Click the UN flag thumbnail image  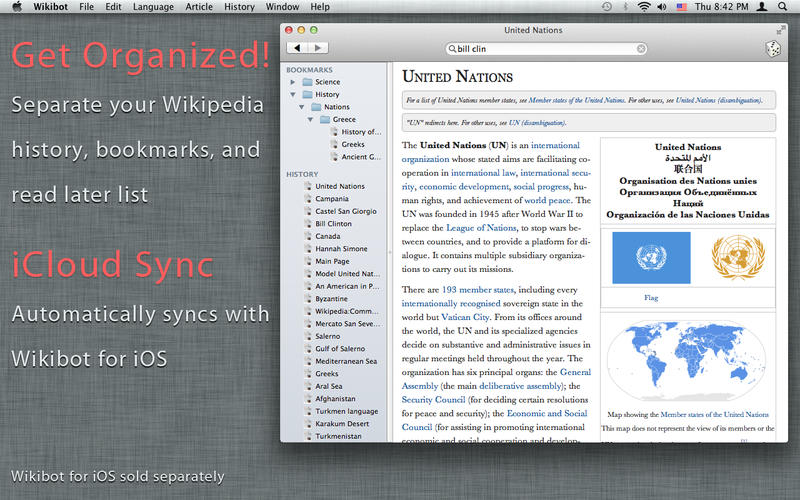pos(651,258)
